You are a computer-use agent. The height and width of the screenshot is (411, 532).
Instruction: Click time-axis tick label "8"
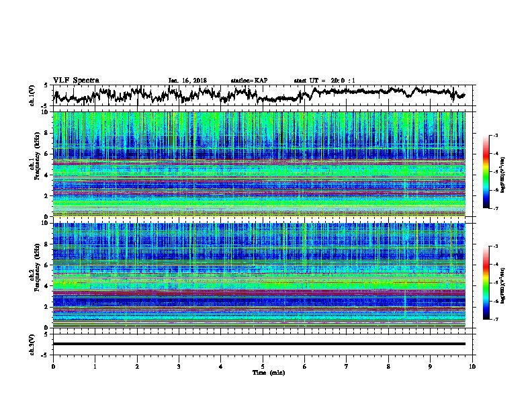(x=388, y=366)
